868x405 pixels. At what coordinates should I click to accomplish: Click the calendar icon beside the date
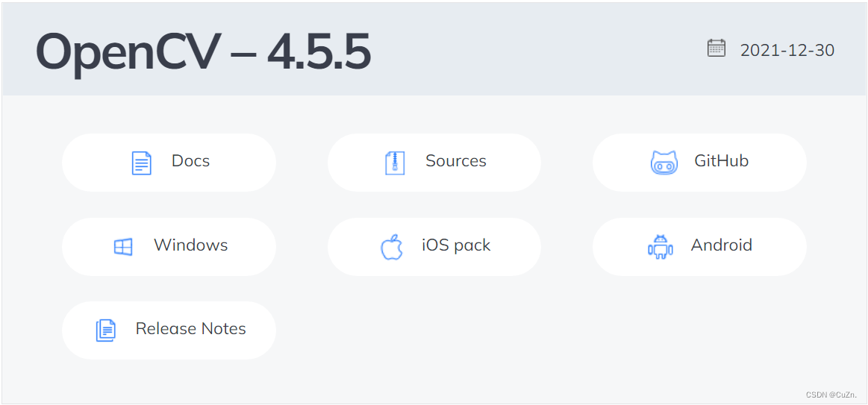pyautogui.click(x=716, y=48)
